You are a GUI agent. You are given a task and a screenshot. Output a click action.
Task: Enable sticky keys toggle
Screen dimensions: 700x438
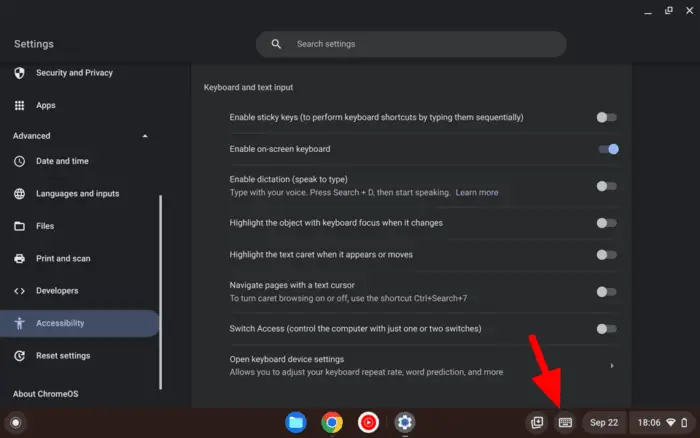point(607,117)
